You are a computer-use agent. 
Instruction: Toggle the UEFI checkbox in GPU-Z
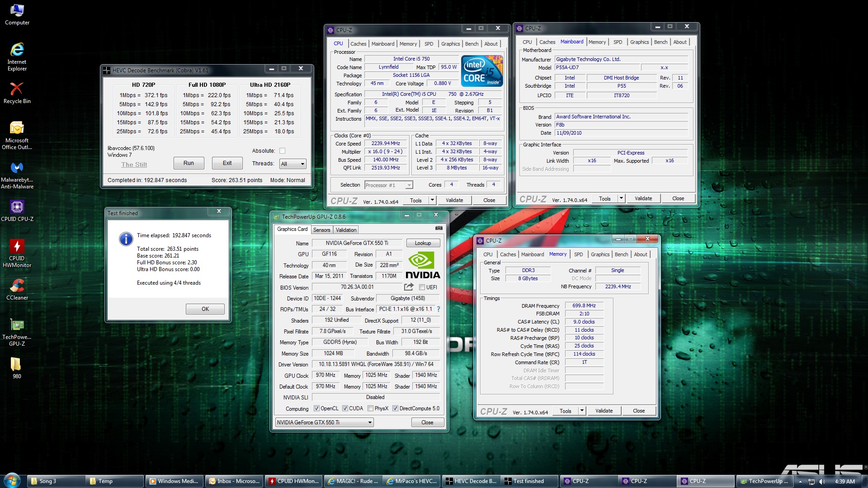pyautogui.click(x=422, y=287)
